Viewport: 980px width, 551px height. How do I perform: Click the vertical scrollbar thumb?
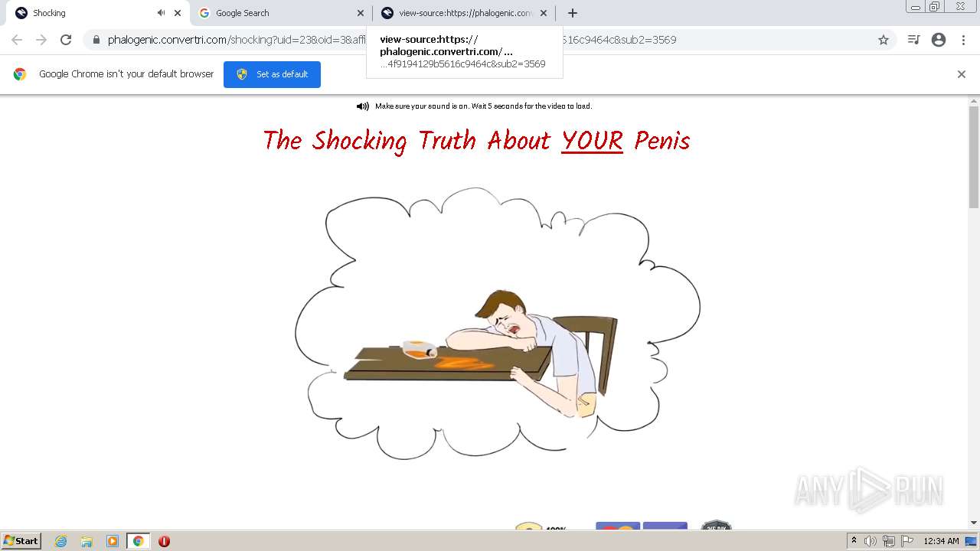[974, 157]
